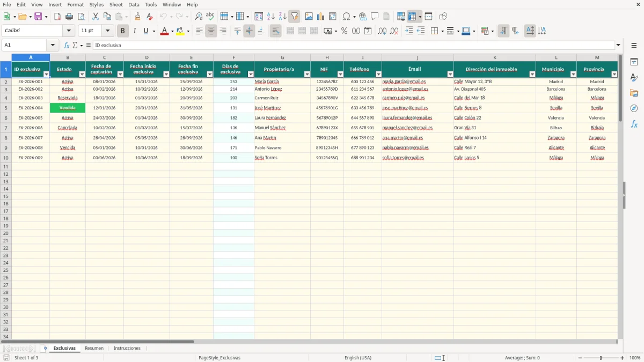The image size is (644, 362).
Task: Click column header G
Action: click(x=282, y=57)
